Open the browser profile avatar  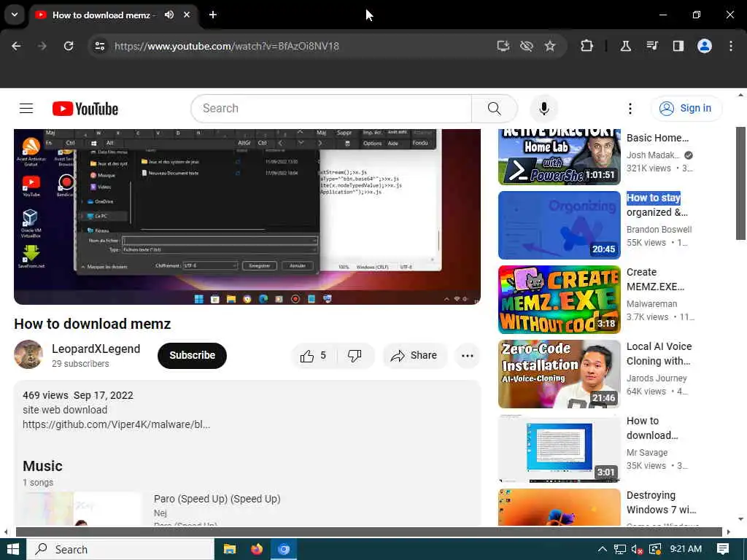[705, 46]
